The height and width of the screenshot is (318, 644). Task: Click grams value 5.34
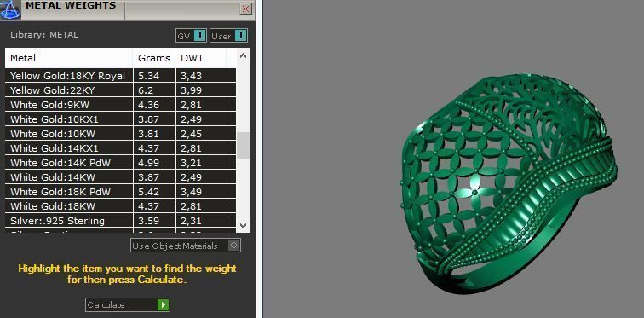[x=149, y=76]
